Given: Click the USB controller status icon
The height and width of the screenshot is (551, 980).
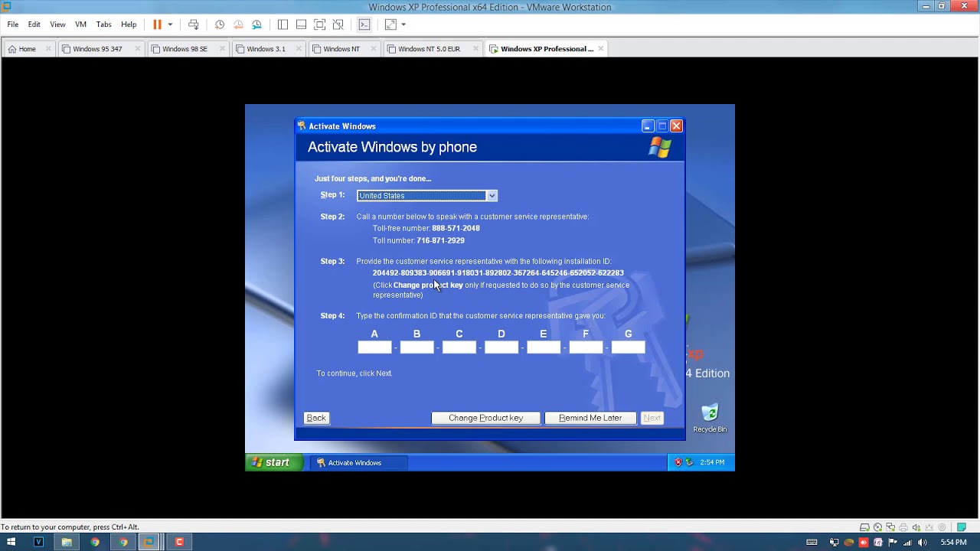Looking at the screenshot, I should click(929, 527).
